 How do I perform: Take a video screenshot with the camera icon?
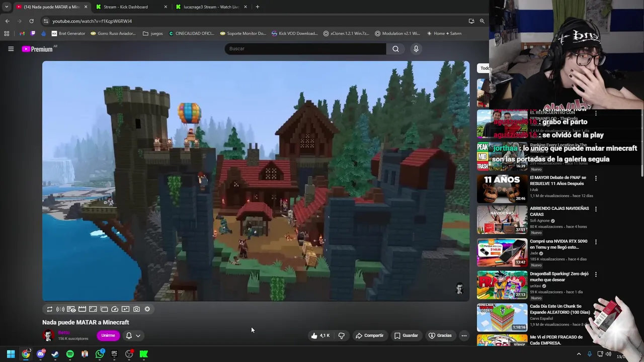tap(136, 309)
